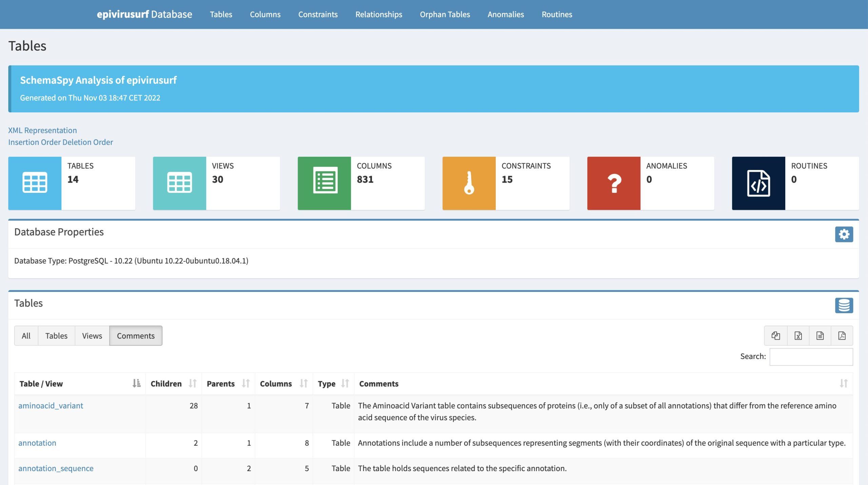Export the table as CSV text file
The image size is (868, 485).
tap(820, 336)
